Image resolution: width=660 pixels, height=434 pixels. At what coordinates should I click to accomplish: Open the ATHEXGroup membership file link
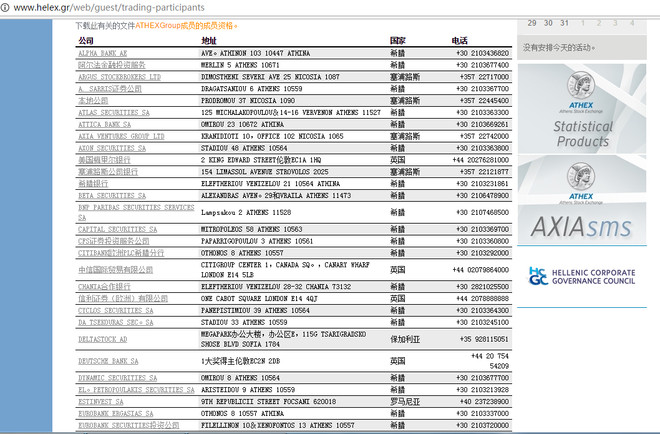186,26
